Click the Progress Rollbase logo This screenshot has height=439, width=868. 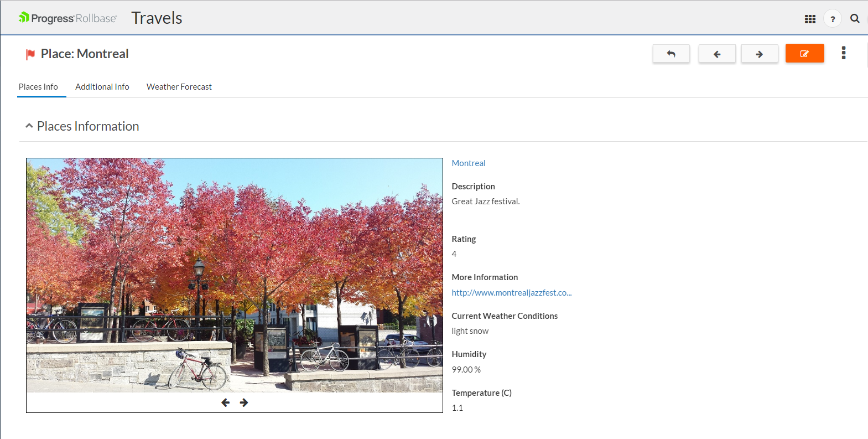tap(67, 18)
